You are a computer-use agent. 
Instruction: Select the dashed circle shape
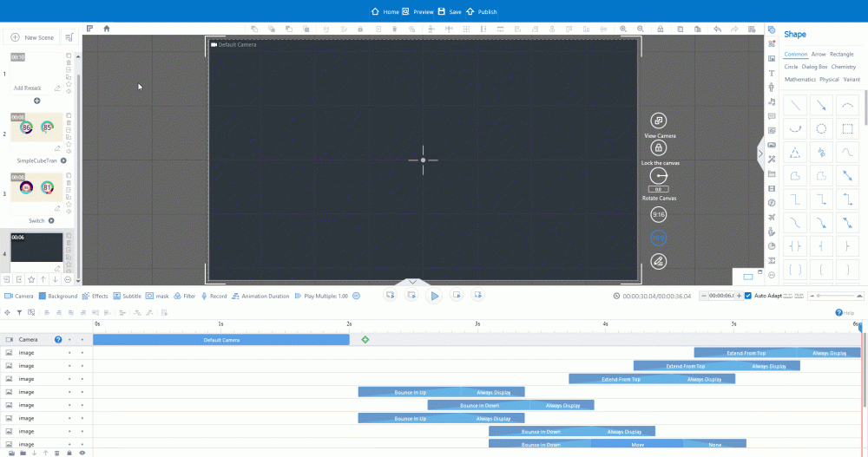point(821,129)
